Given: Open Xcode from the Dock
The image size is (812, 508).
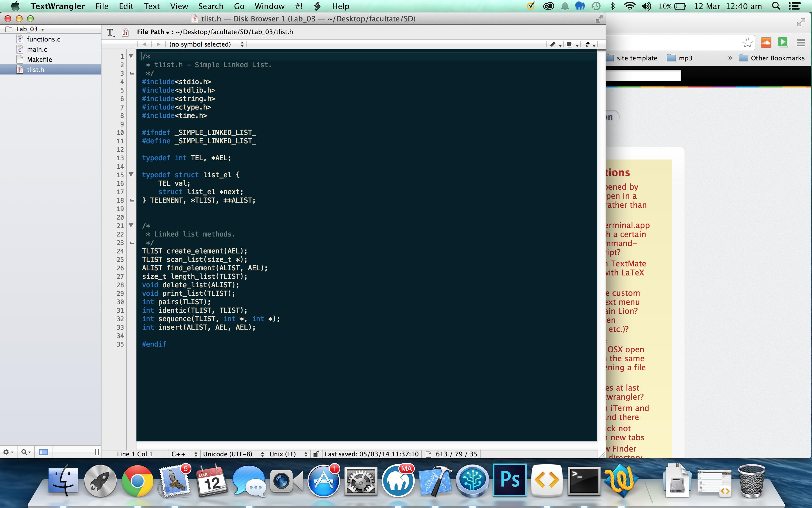Looking at the screenshot, I should [435, 481].
